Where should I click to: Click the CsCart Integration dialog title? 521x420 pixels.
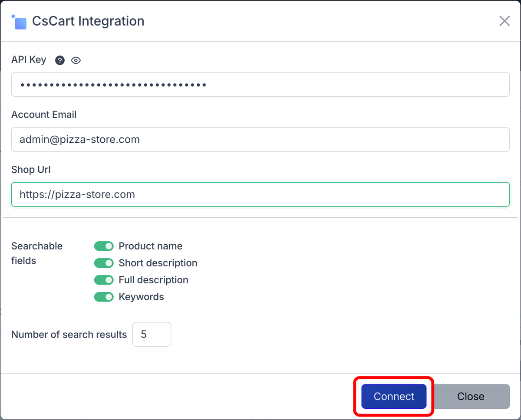coord(88,20)
